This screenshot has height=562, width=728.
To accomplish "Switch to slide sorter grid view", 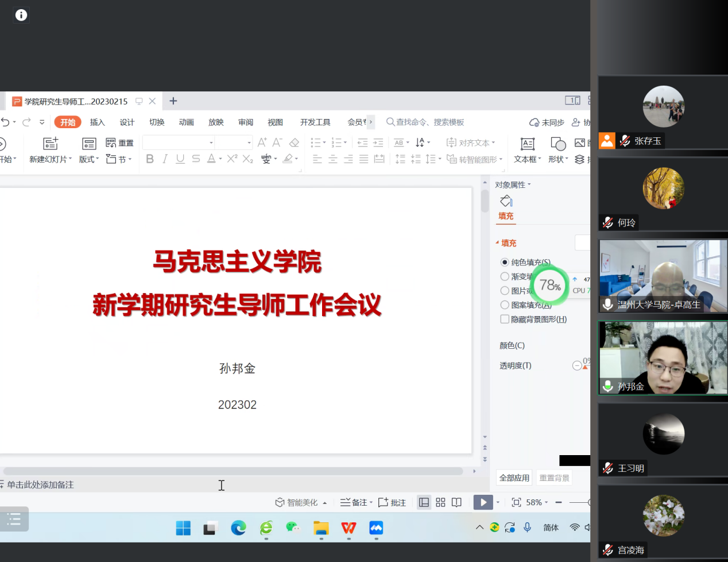I will [440, 502].
